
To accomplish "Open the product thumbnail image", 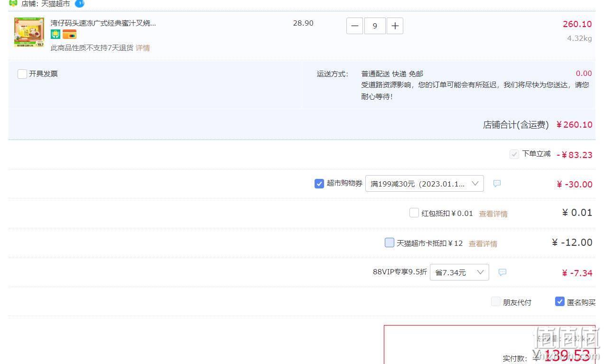I will click(29, 32).
